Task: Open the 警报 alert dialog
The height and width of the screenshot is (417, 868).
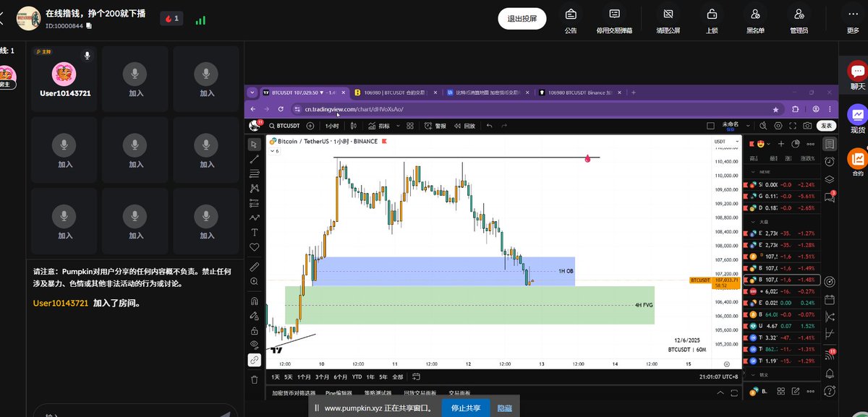Action: click(436, 126)
